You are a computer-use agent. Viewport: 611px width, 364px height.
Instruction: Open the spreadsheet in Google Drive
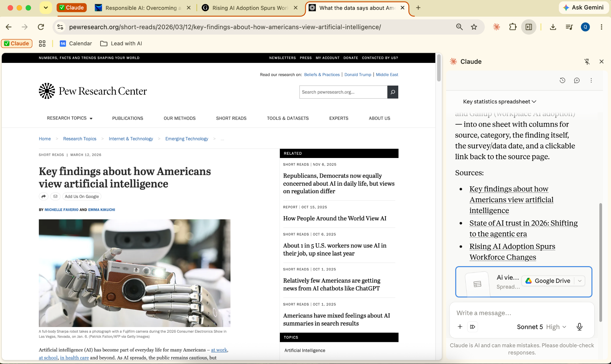[548, 281]
